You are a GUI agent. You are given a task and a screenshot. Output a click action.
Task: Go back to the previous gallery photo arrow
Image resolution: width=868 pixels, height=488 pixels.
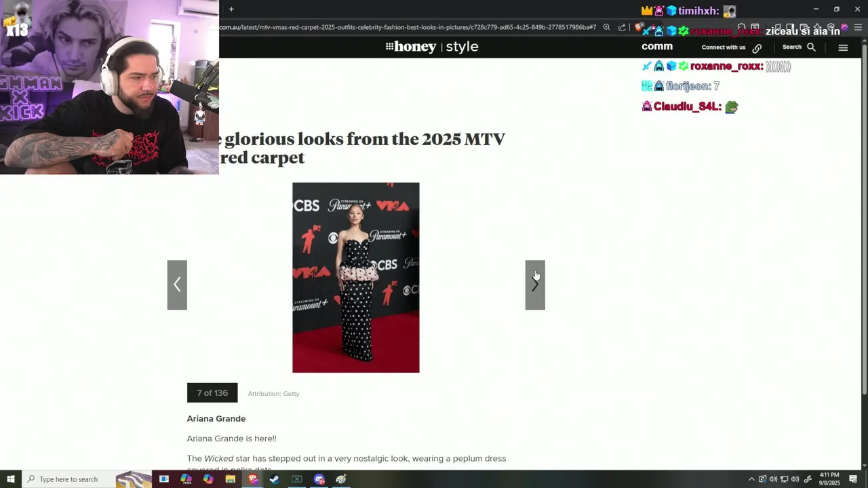[177, 285]
